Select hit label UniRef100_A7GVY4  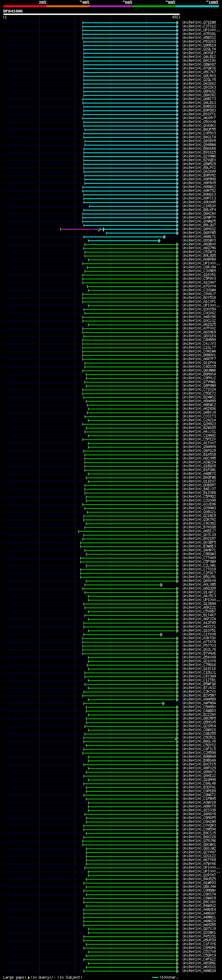pos(199,286)
